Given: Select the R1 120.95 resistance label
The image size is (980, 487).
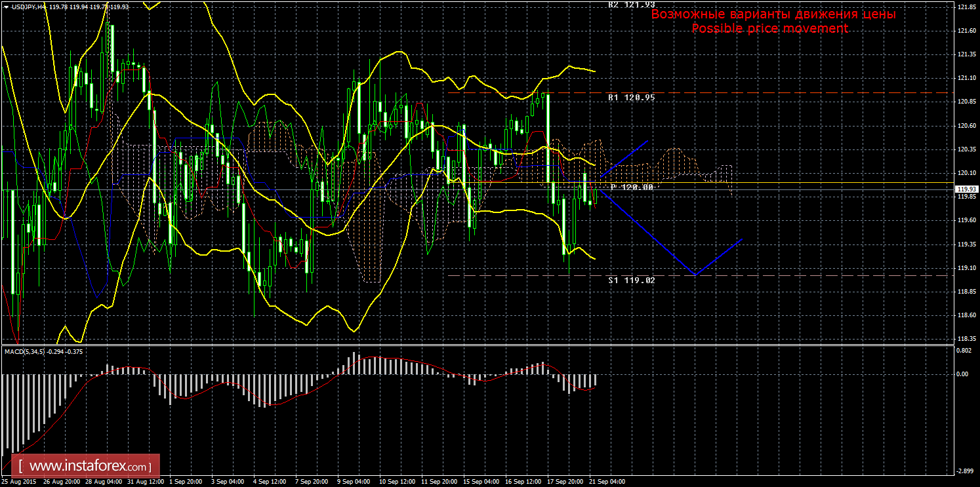Looking at the screenshot, I should point(631,97).
